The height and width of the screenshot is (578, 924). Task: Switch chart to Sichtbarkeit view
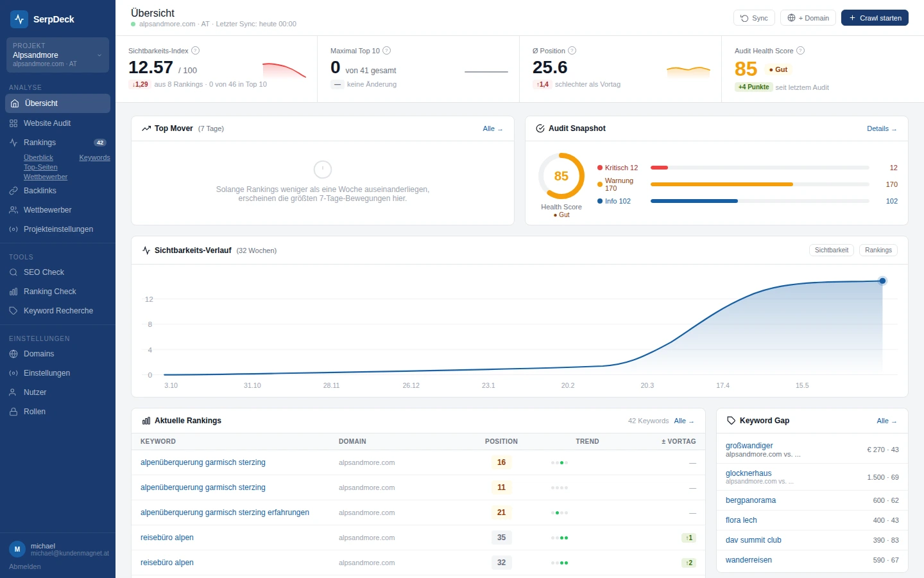(832, 250)
